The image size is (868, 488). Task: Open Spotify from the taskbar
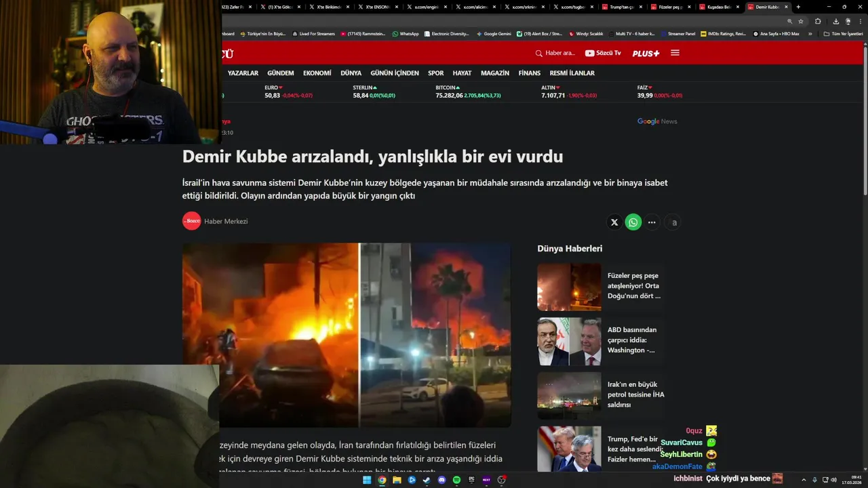pos(456,480)
